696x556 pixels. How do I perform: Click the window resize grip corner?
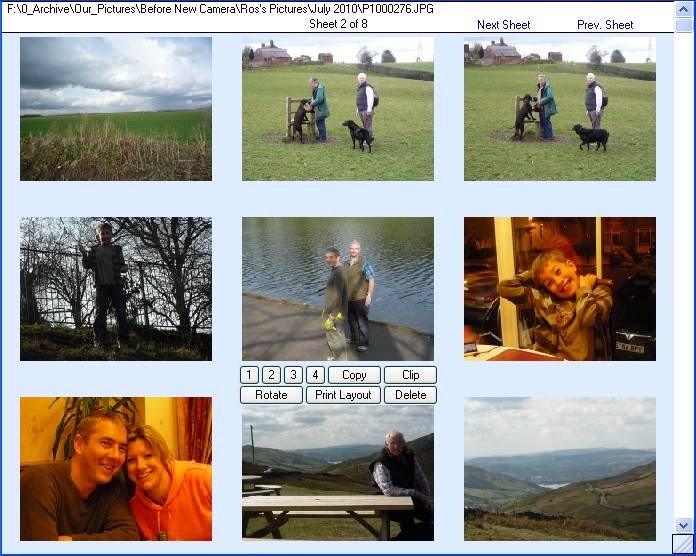pyautogui.click(x=683, y=544)
